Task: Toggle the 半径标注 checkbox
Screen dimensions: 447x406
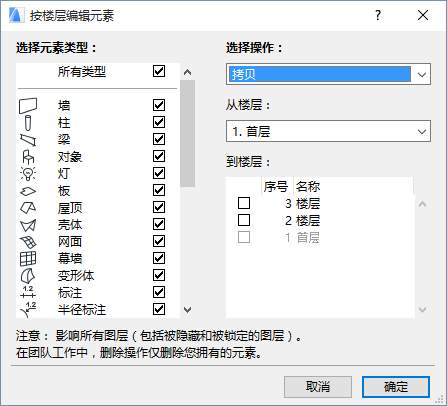Action: 159,309
